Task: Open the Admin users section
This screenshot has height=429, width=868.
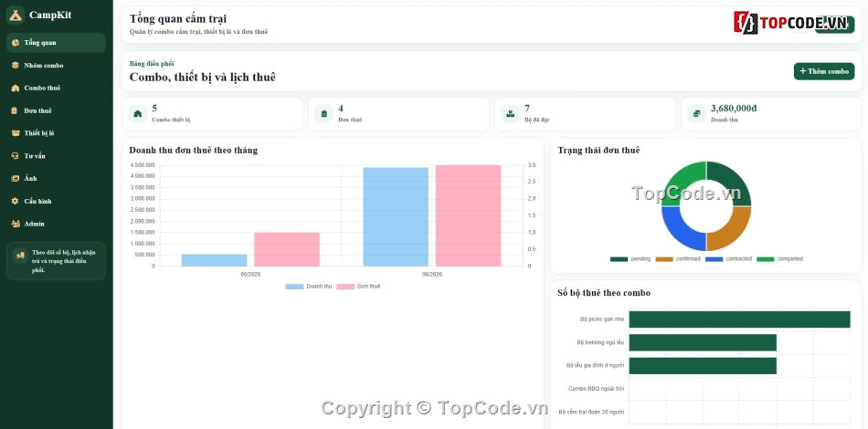Action: (56, 224)
